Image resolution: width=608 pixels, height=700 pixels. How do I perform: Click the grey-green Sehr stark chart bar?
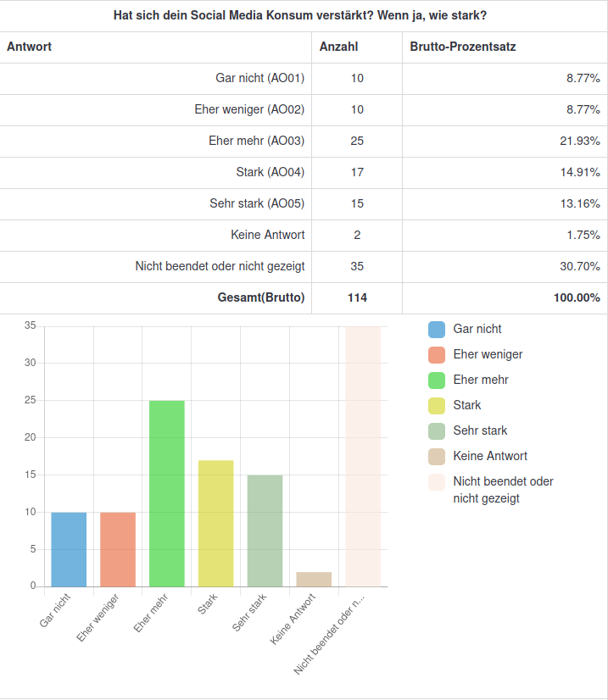point(265,531)
